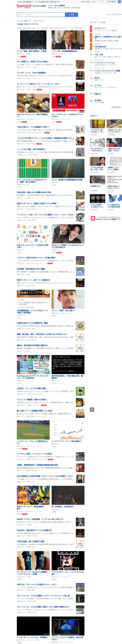Open the S.H.Figuarts カイザーベリアル card image
This screenshot has height=644, width=122.
pos(33,365)
